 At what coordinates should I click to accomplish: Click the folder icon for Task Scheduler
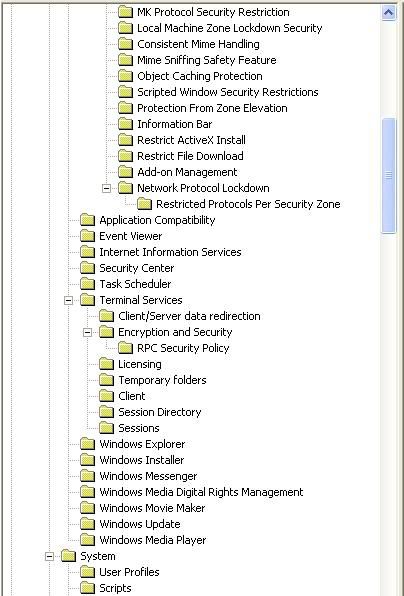click(87, 284)
